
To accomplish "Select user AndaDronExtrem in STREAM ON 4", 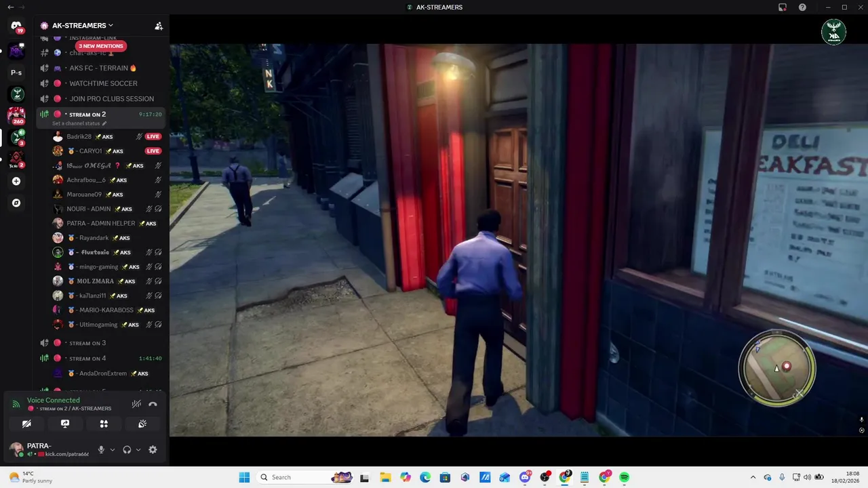I will pos(107,373).
